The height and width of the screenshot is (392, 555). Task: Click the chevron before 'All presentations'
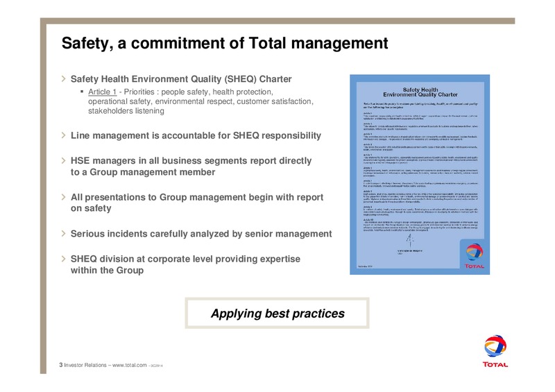pos(64,197)
